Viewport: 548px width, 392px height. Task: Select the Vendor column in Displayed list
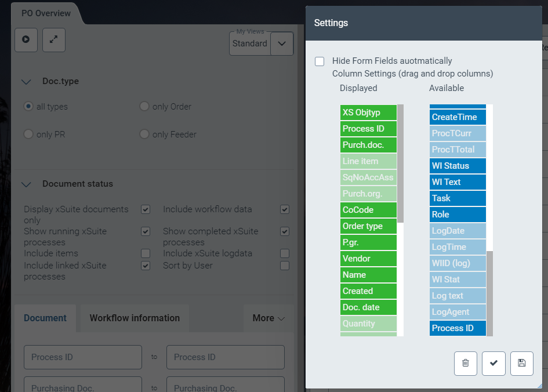click(368, 259)
